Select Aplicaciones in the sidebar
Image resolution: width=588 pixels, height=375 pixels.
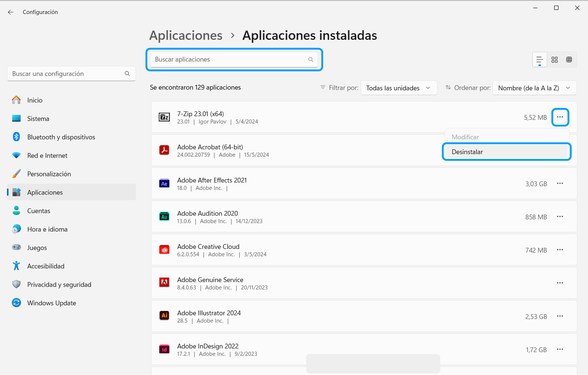point(71,192)
